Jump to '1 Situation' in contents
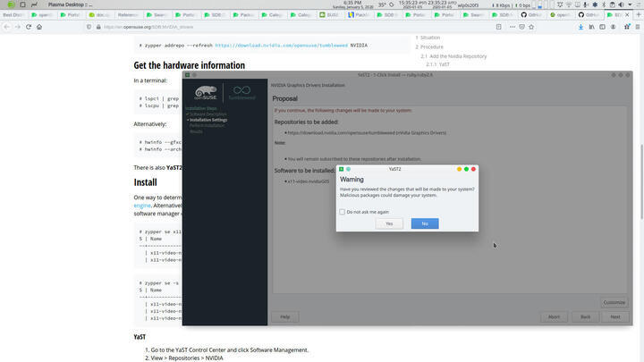Image resolution: width=644 pixels, height=362 pixels. [x=428, y=38]
